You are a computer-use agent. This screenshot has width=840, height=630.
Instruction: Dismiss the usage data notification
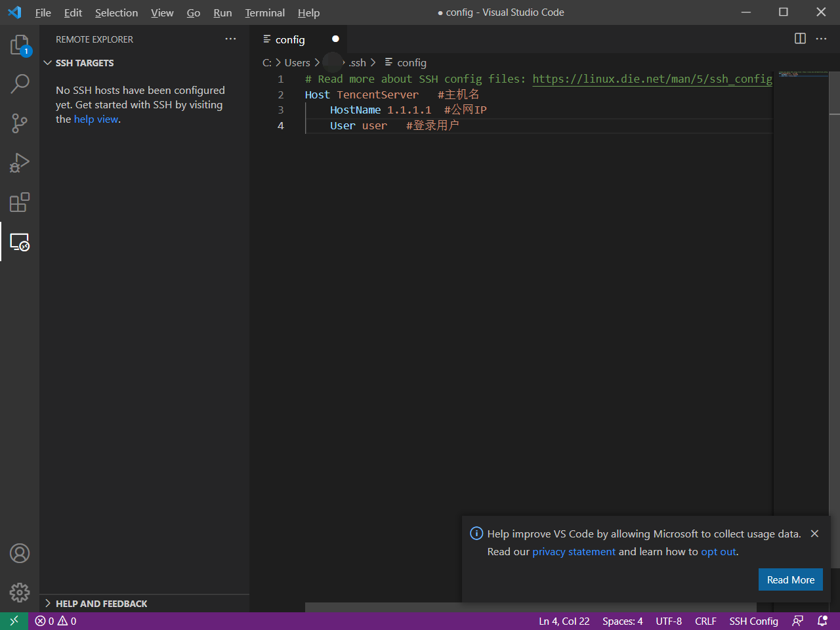point(814,534)
